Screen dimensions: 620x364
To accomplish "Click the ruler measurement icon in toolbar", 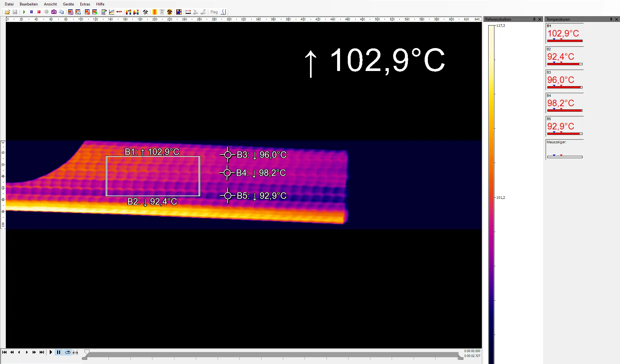I will pyautogui.click(x=188, y=12).
